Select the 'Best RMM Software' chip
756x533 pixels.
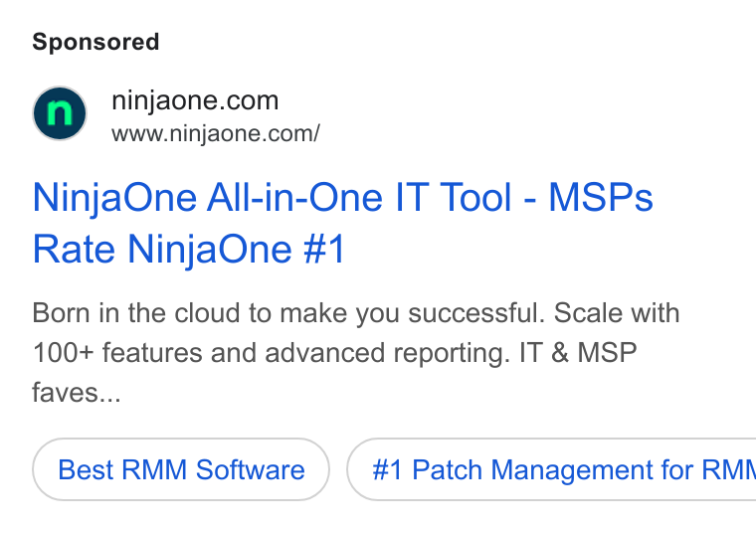(x=181, y=469)
